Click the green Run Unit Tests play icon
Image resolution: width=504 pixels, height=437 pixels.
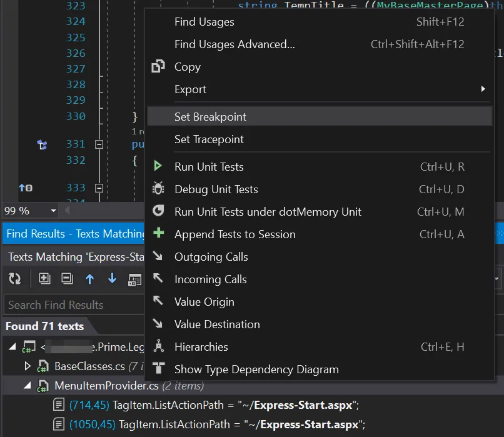(159, 167)
